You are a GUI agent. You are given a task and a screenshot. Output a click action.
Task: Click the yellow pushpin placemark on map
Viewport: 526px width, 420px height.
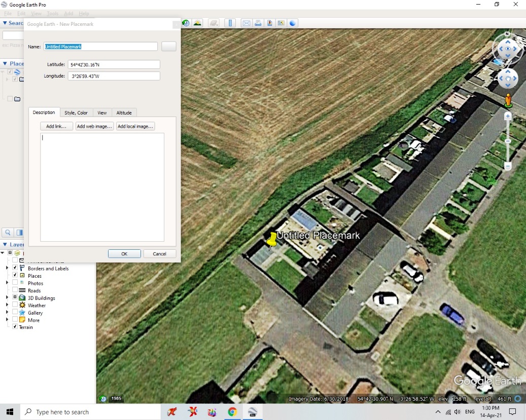(x=272, y=240)
